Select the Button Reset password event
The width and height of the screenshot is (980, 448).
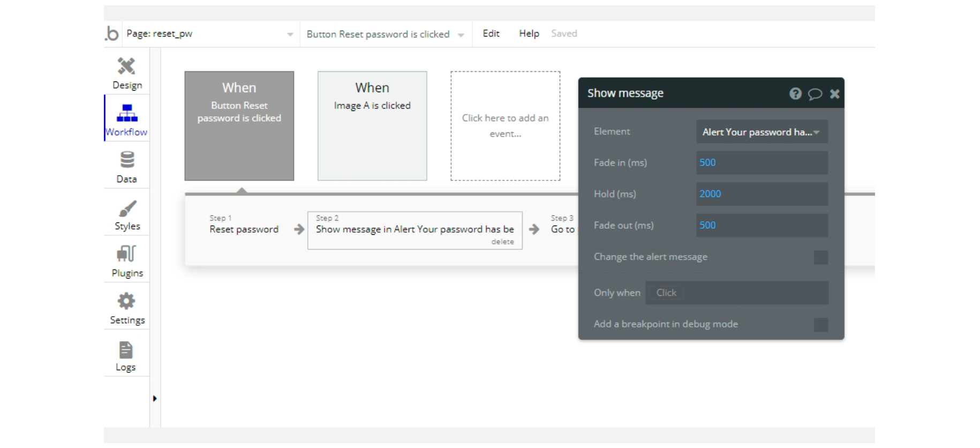239,126
